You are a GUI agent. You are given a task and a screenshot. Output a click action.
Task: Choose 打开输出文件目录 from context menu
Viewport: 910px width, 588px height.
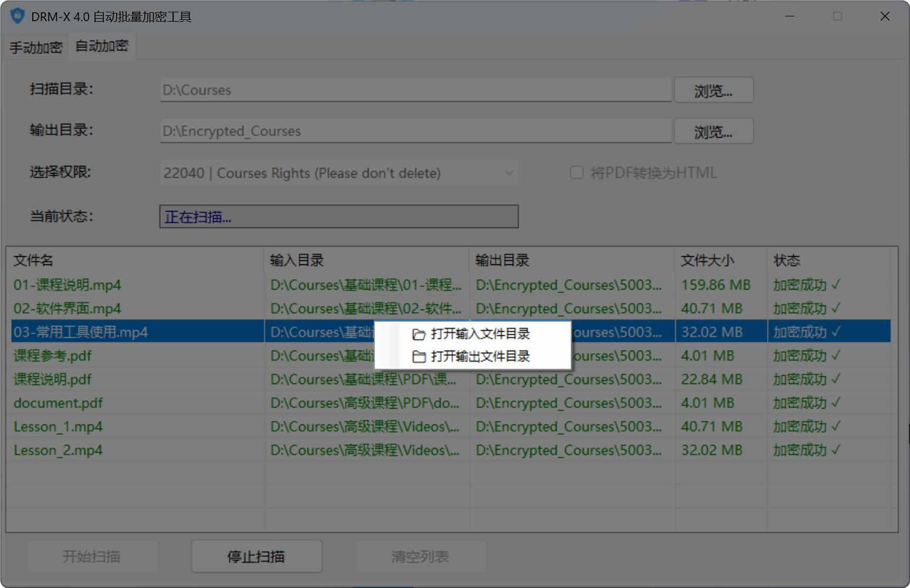click(x=480, y=356)
